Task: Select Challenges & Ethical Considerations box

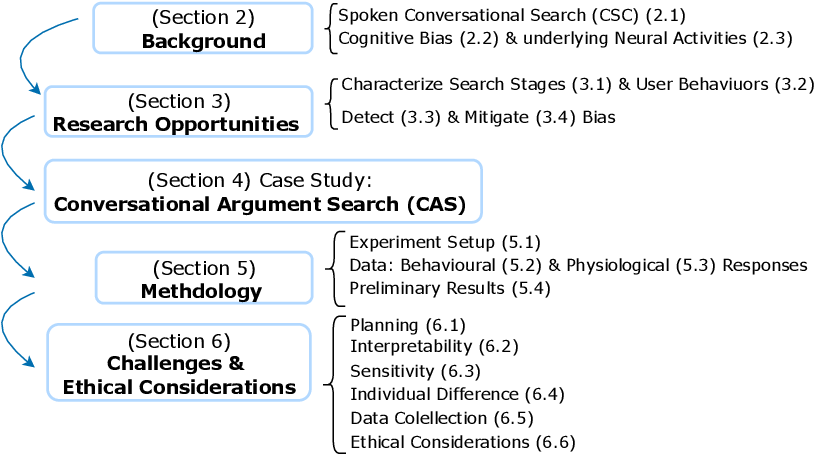Action: [x=179, y=363]
